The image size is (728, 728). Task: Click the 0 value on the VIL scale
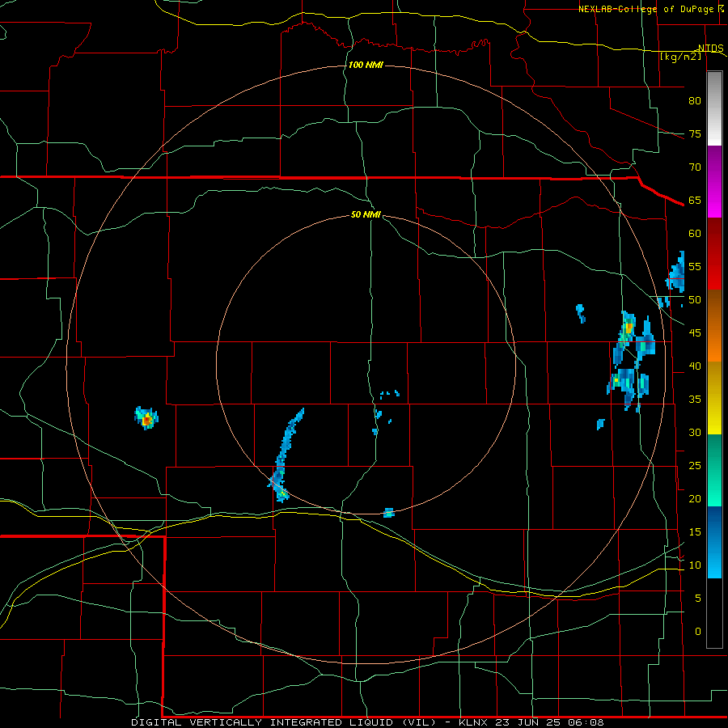[698, 632]
